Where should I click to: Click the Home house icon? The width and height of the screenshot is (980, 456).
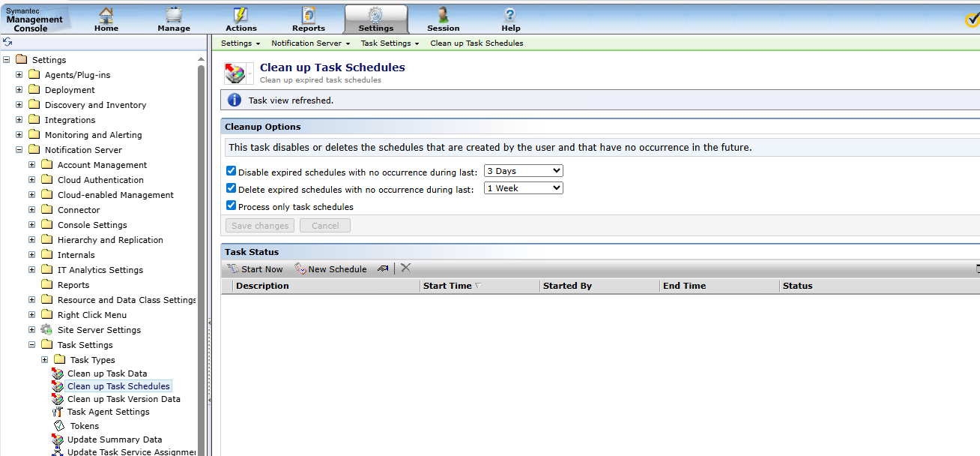(x=106, y=14)
